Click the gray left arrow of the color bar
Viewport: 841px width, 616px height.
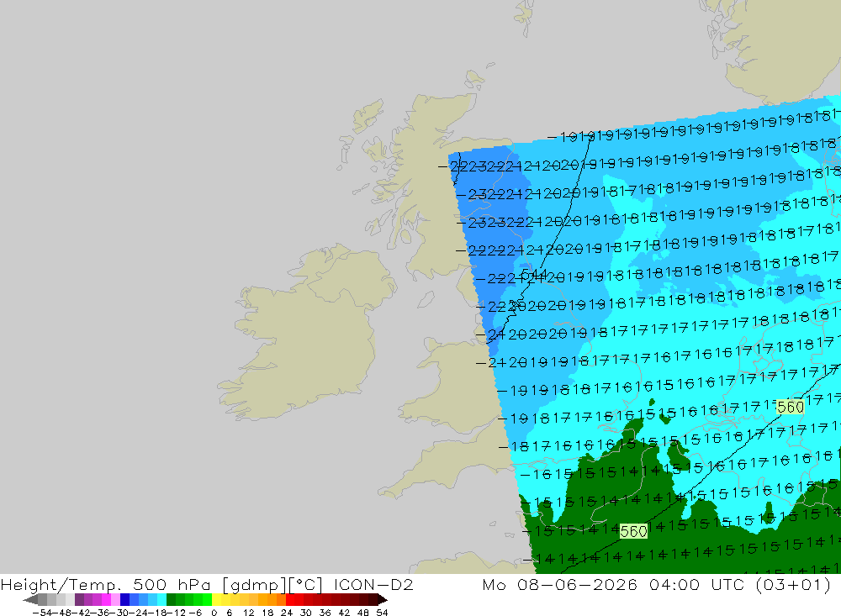tap(30, 600)
